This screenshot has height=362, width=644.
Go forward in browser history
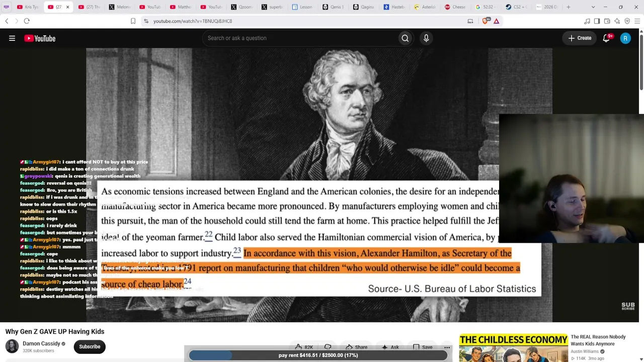pos(16,21)
